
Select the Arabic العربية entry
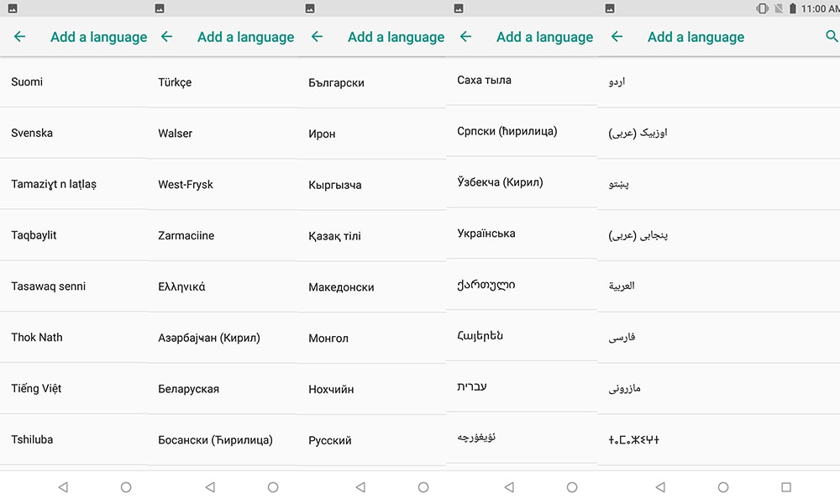718,286
